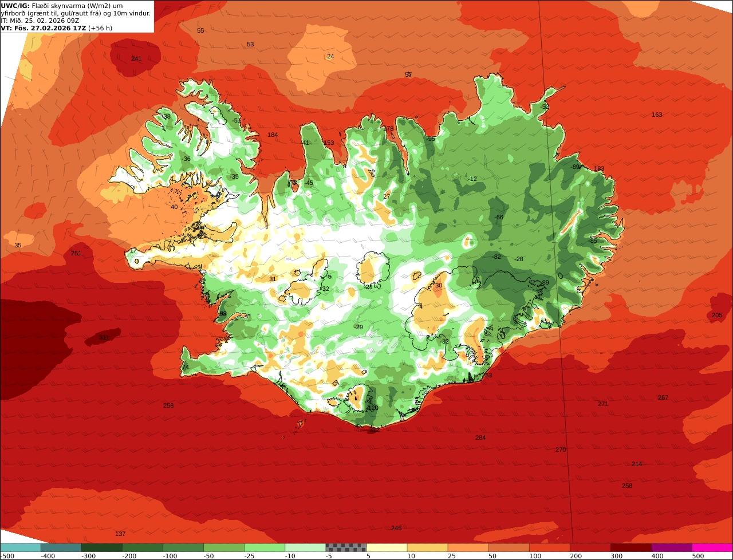733x560 pixels.
Task: Click the '500' legend label
Action: click(698, 556)
